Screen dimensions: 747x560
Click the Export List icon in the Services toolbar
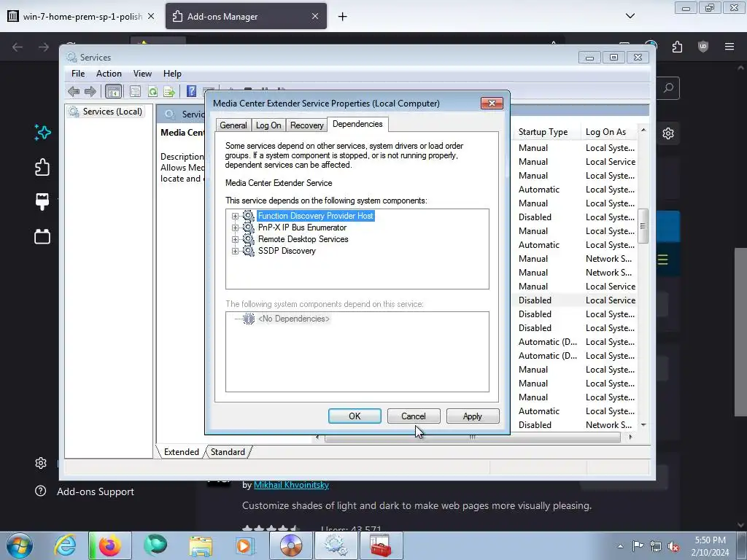[x=169, y=91]
